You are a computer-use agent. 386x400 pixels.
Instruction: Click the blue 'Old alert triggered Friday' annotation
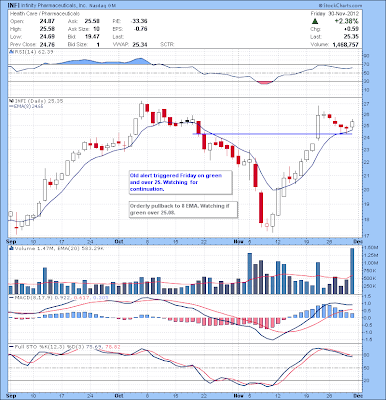[x=181, y=182]
